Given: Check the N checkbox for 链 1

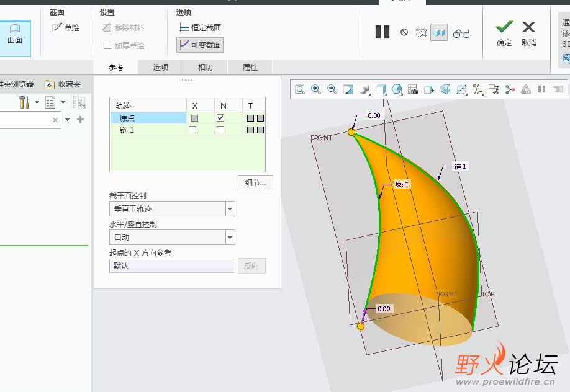Looking at the screenshot, I should point(220,130).
